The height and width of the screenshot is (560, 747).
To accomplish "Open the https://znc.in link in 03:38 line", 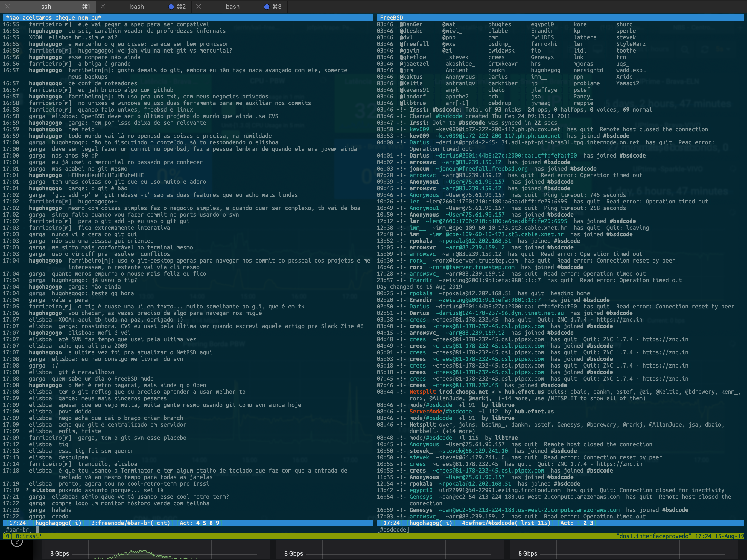I will (x=619, y=320).
